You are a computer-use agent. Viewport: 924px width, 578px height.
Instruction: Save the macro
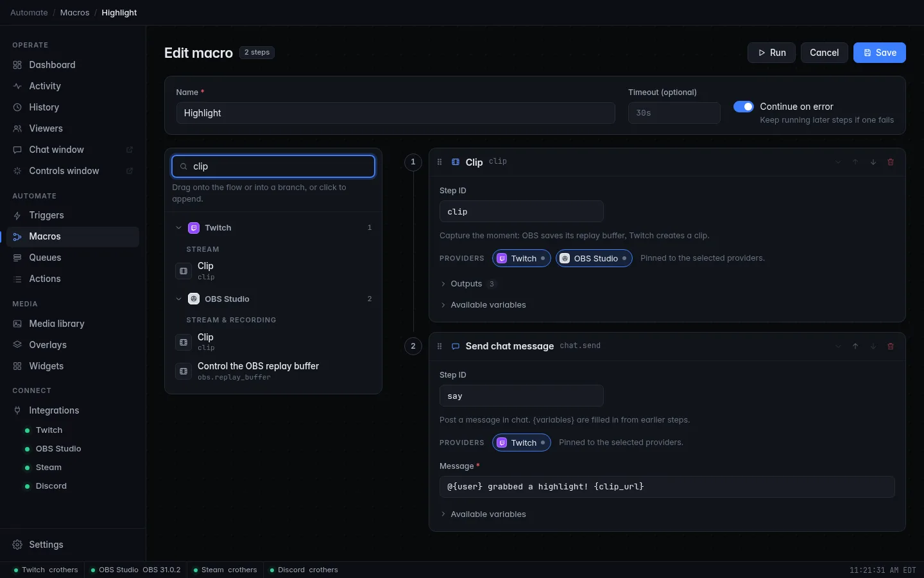tap(880, 53)
